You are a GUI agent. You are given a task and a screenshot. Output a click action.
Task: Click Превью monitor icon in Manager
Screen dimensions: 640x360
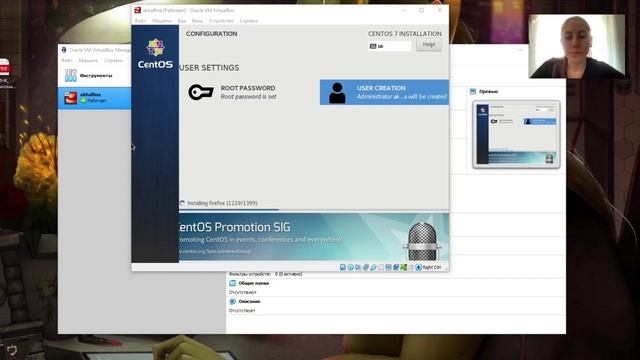pyautogui.click(x=473, y=91)
